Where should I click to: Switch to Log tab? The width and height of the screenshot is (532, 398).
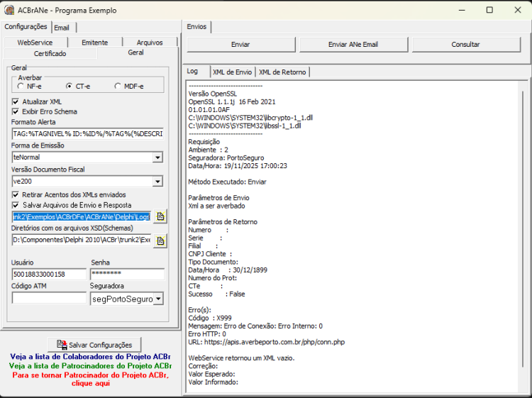[192, 71]
